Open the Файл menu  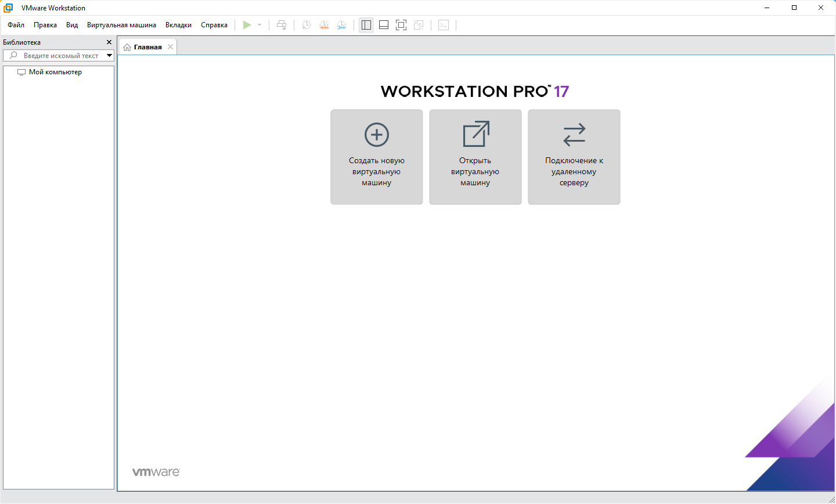[15, 25]
